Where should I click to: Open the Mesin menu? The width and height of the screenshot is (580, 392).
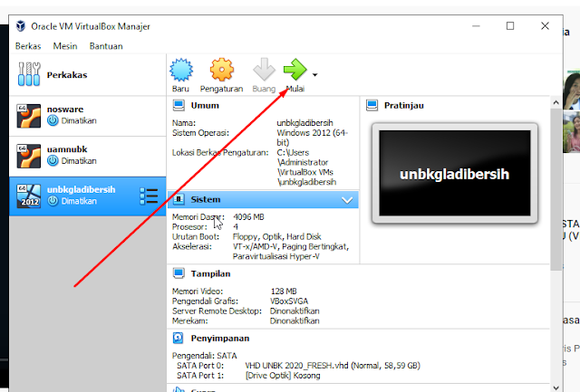[x=65, y=46]
